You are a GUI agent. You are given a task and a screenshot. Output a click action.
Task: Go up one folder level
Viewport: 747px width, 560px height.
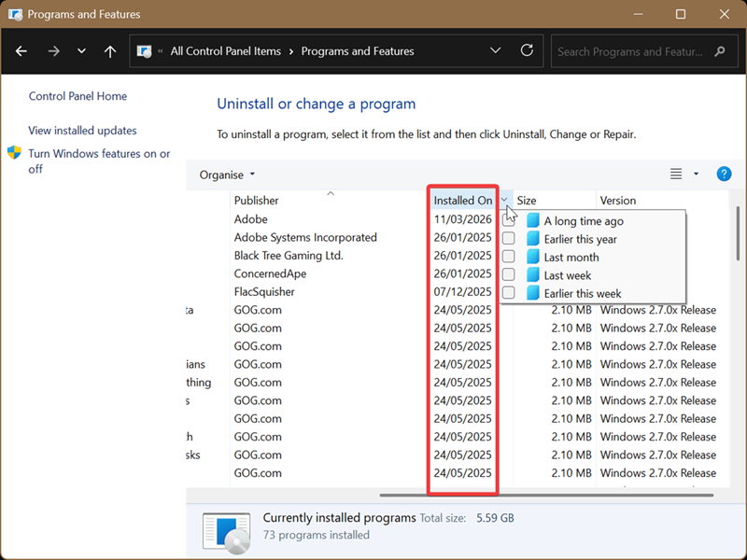click(110, 51)
